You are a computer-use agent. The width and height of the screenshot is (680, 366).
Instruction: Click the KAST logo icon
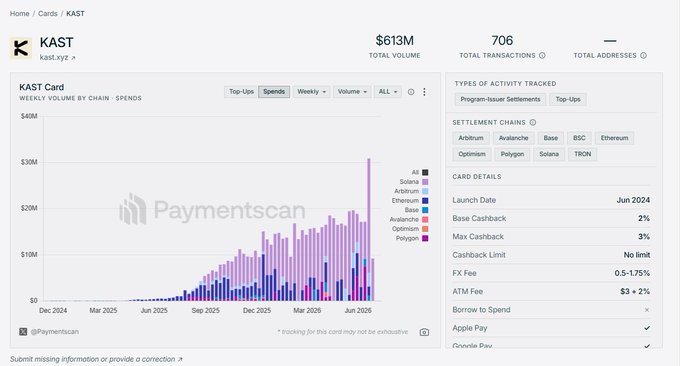point(20,48)
